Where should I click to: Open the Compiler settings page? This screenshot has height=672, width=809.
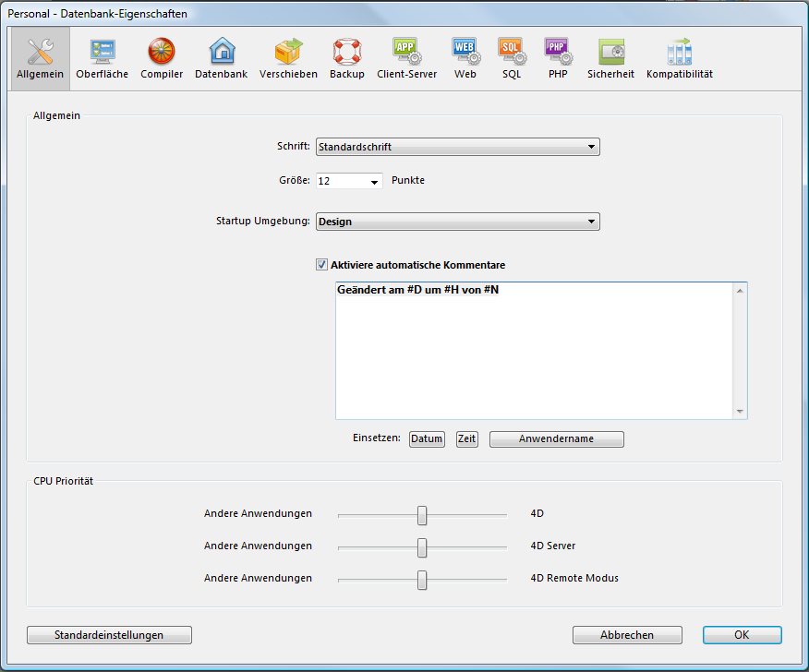tap(162, 58)
